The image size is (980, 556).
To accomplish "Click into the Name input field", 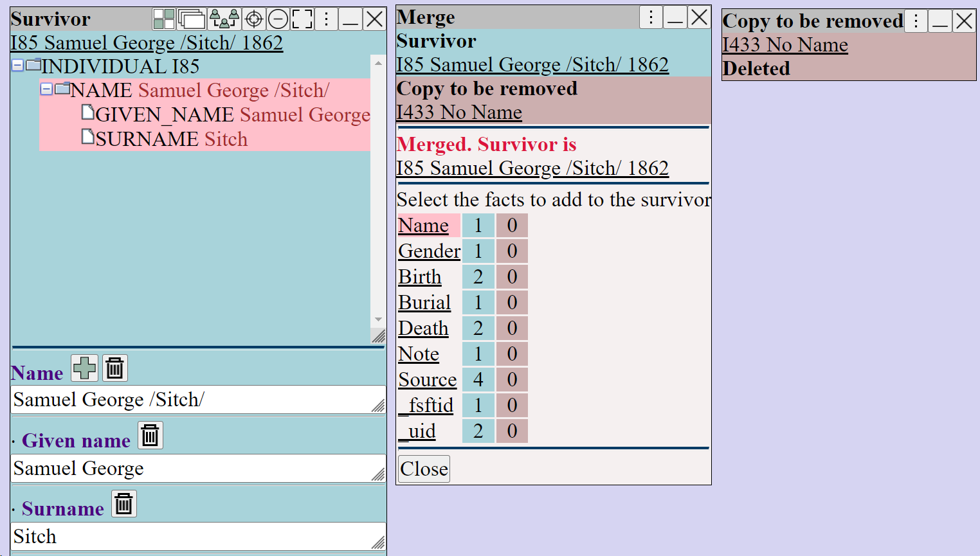I will point(199,400).
